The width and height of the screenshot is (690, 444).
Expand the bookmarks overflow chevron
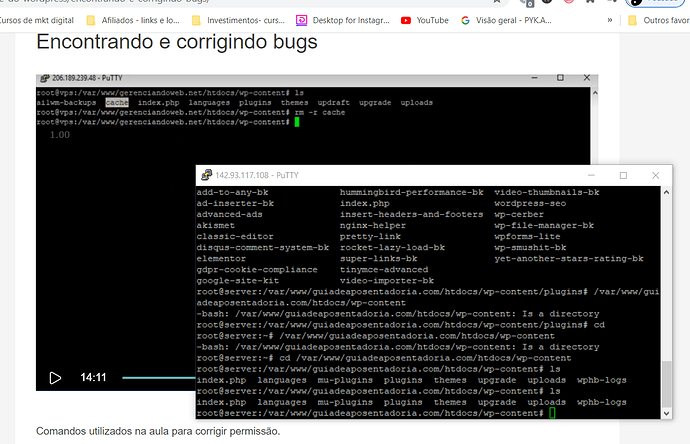click(609, 20)
